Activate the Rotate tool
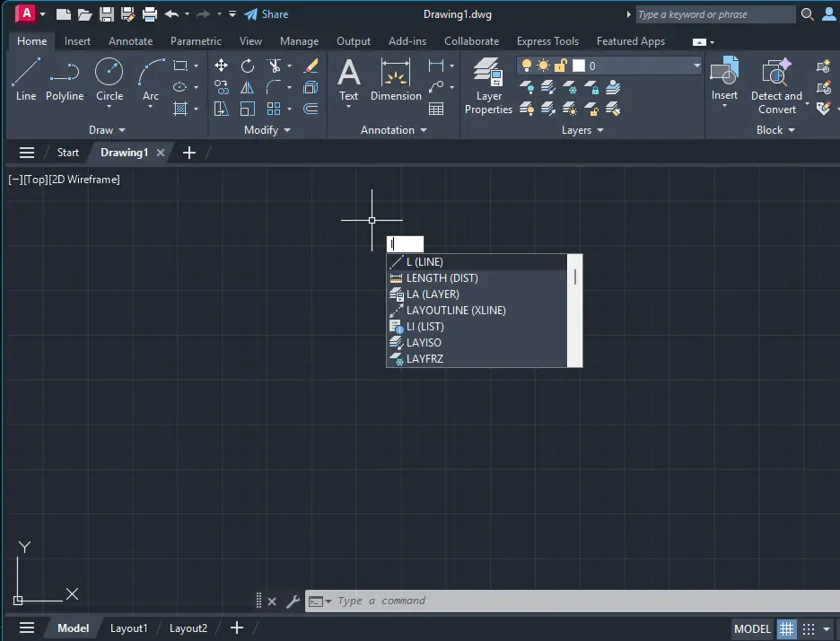 point(247,66)
